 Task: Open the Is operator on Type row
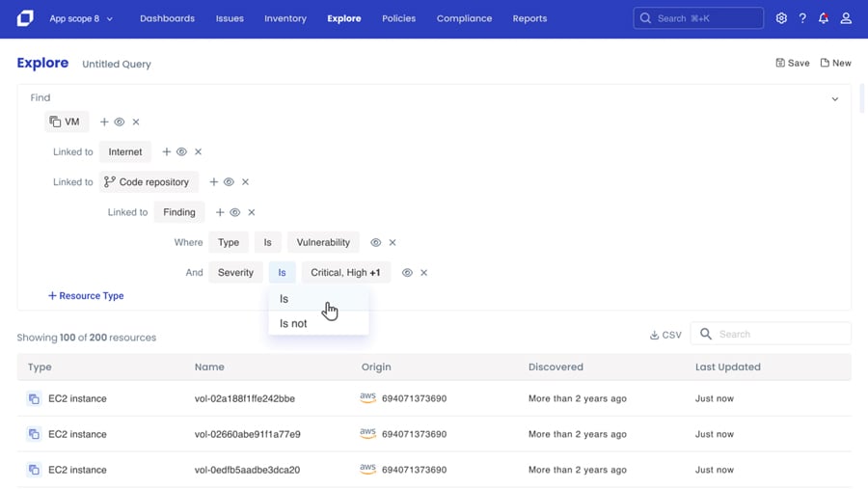[x=267, y=242]
